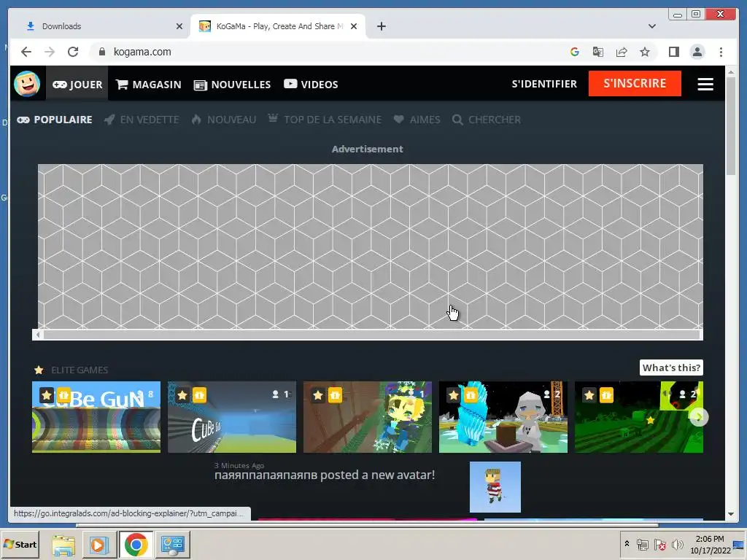
Task: Click the Action Center flag tray icon
Action: (x=659, y=544)
